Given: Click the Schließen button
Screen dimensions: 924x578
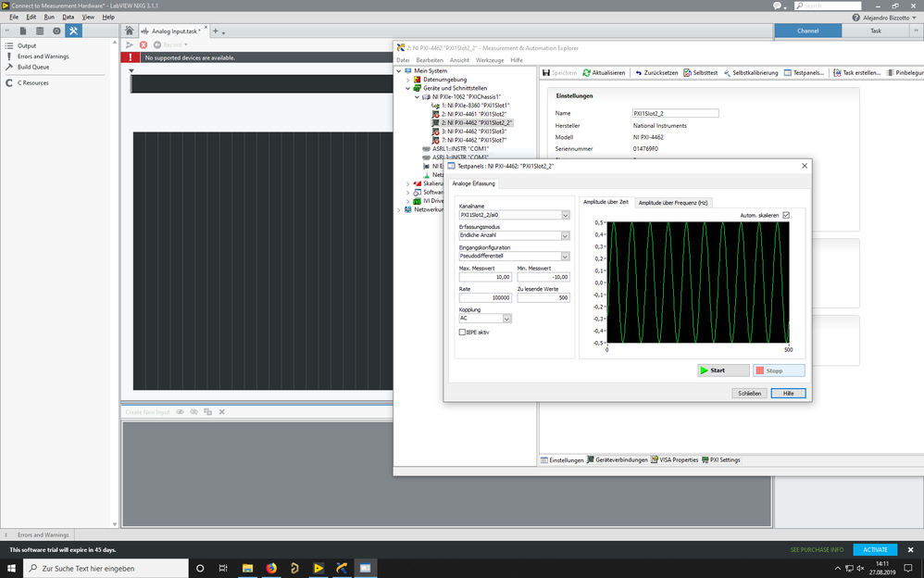Looking at the screenshot, I should (750, 393).
